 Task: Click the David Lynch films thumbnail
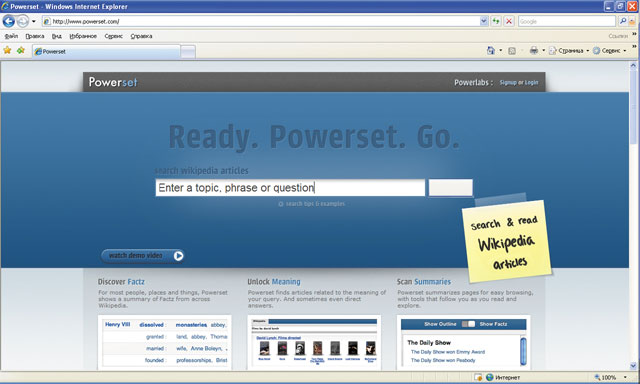pyautogui.click(x=314, y=342)
